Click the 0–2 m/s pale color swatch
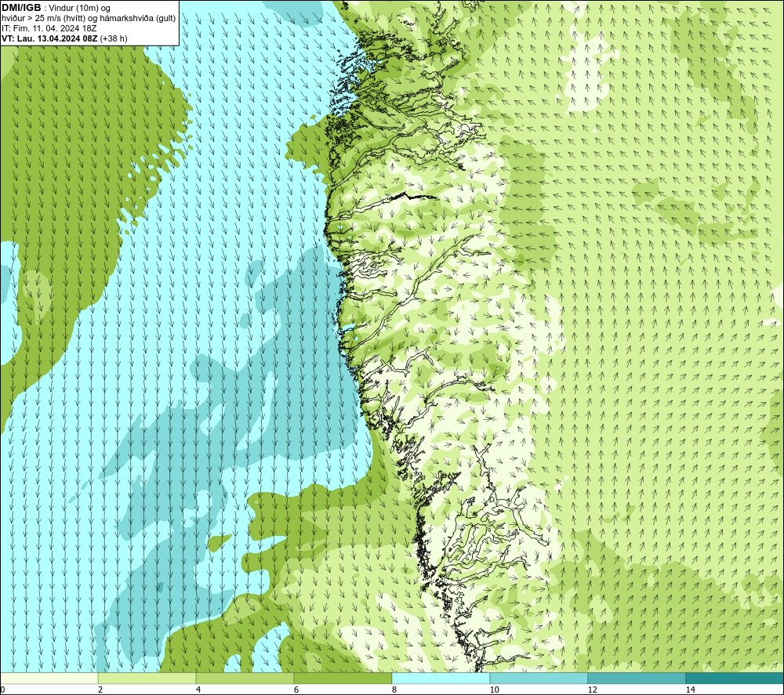This screenshot has width=784, height=695. (49, 679)
